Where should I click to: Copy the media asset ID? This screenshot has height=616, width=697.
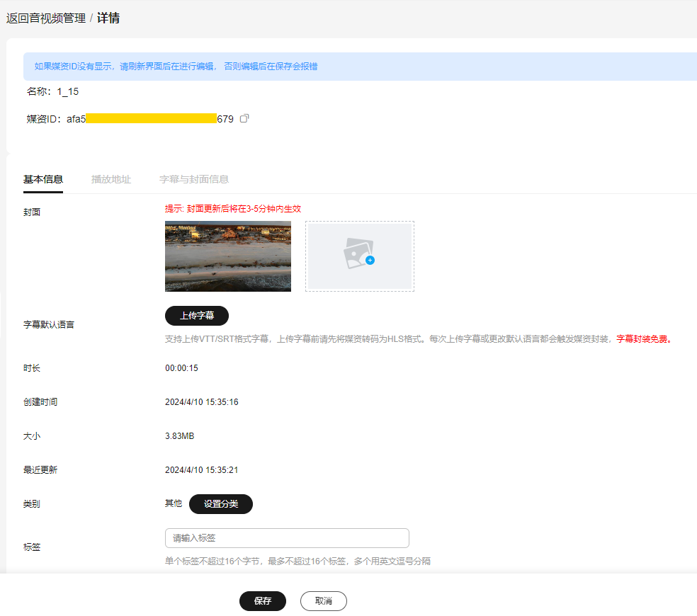point(244,119)
